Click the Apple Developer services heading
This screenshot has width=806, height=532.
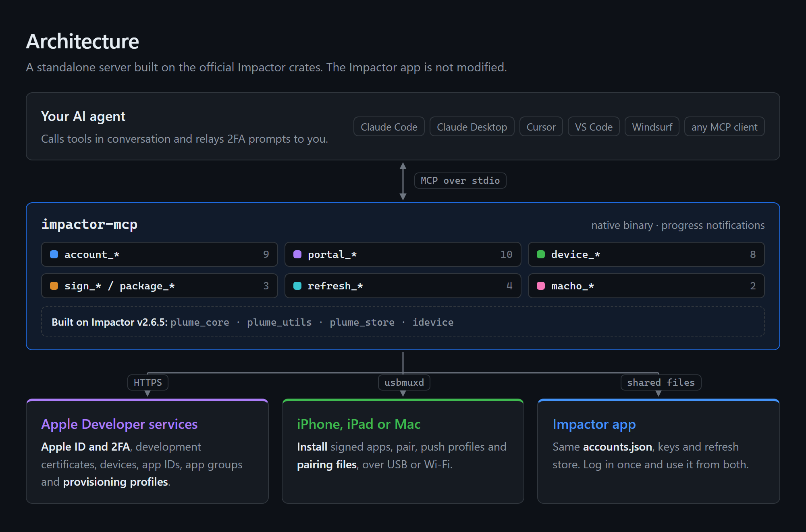119,424
